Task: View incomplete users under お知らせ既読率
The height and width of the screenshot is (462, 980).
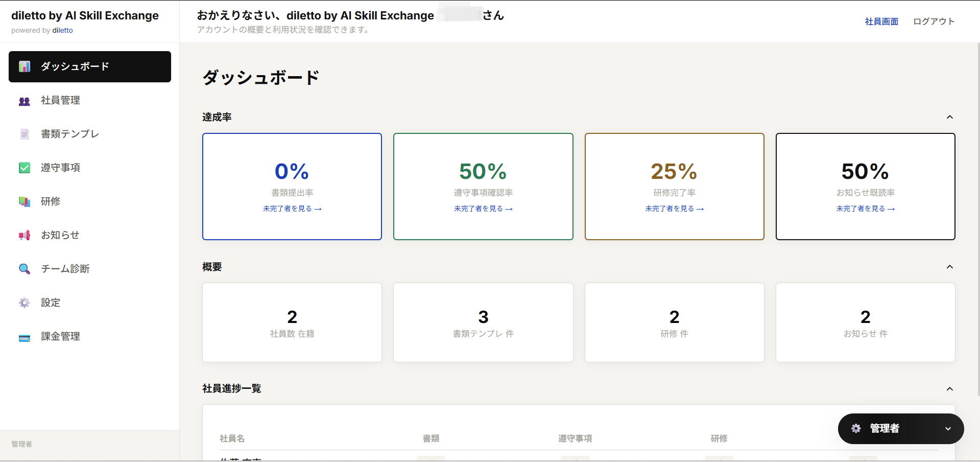Action: [x=865, y=209]
